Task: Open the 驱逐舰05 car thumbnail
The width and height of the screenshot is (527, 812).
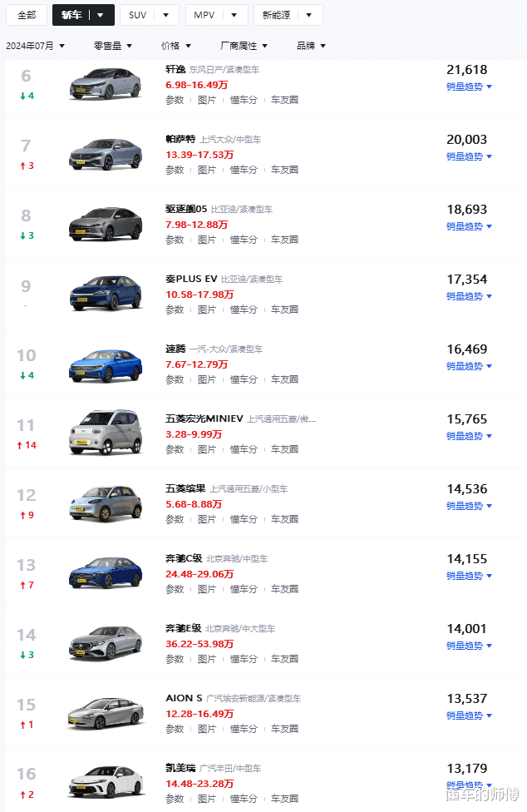Action: 106,224
